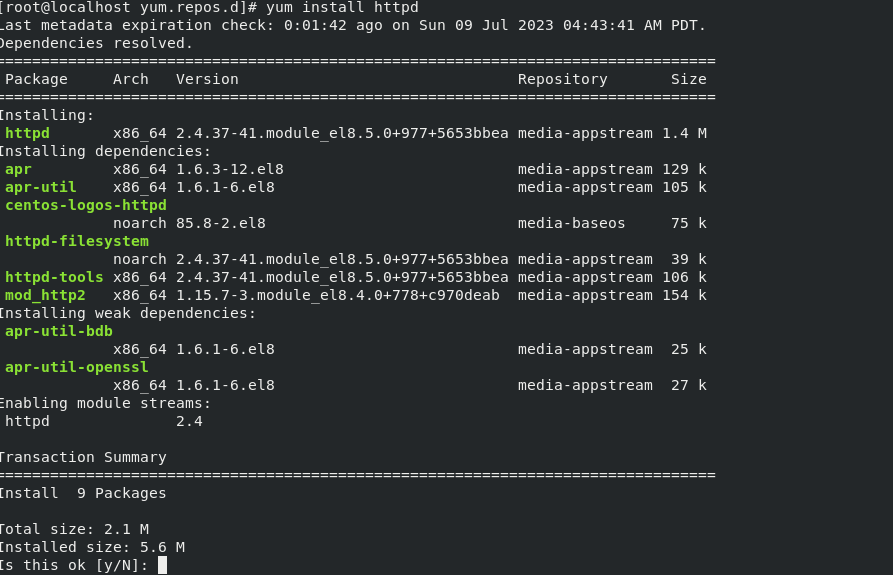Click the 'yum install httpd' command text
The height and width of the screenshot is (575, 893).
342,7
